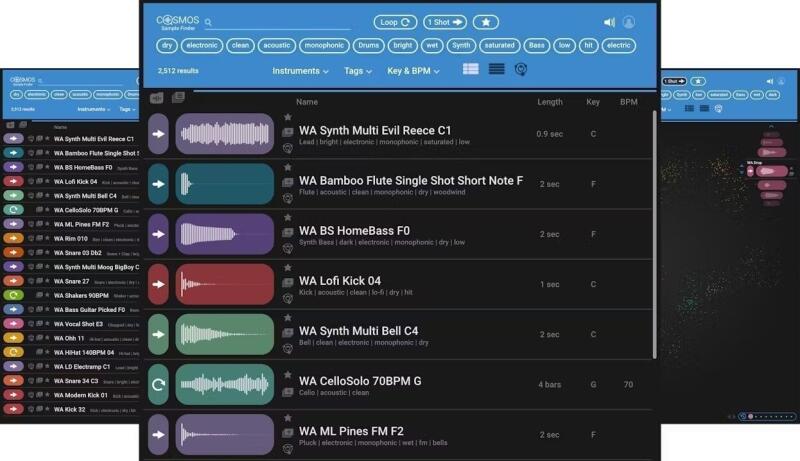Viewport: 800px width, 461px height.
Task: Sort by the Length column header
Action: point(550,102)
